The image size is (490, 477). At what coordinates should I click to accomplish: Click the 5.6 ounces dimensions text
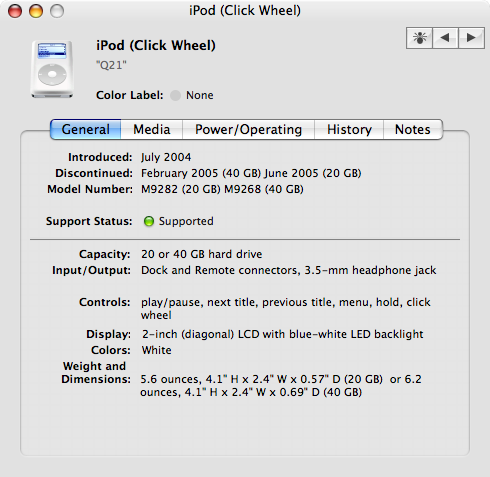coord(281,386)
